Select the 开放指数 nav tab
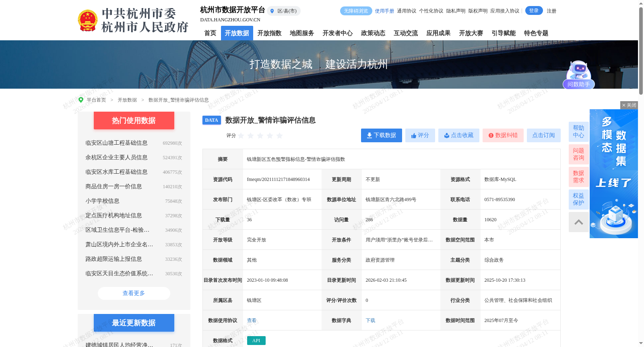644x347 pixels. [x=269, y=33]
